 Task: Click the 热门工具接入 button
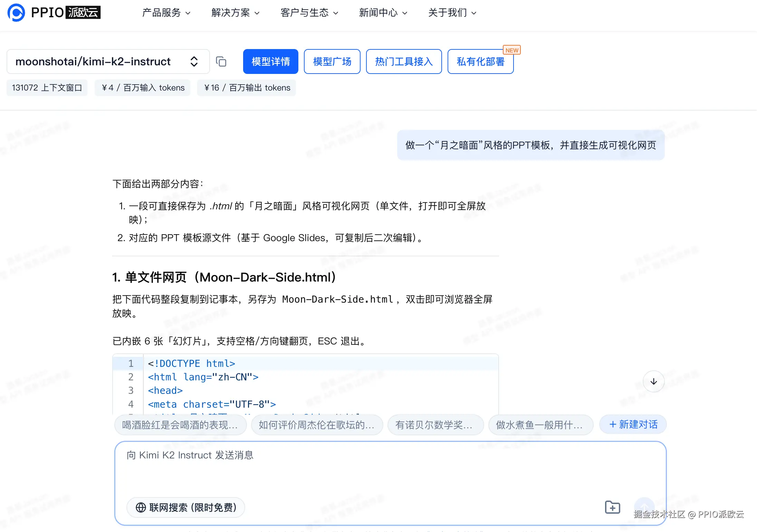coord(404,61)
